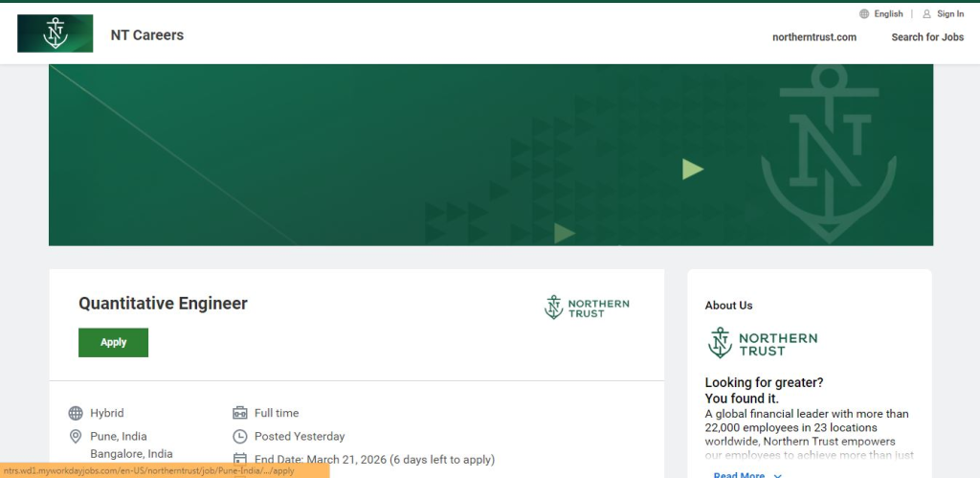Image resolution: width=980 pixels, height=478 pixels.
Task: Click the calendar icon beside End Date
Action: [x=240, y=459]
